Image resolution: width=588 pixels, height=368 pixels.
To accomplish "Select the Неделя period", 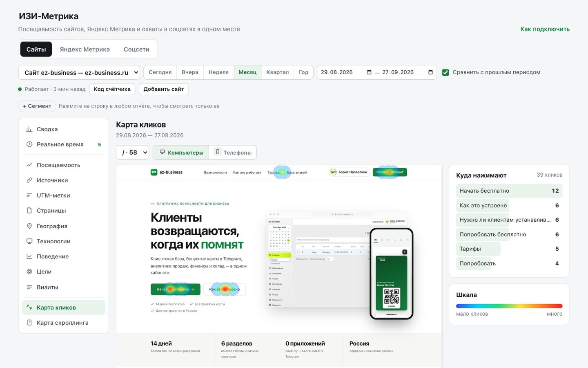I will tap(218, 72).
